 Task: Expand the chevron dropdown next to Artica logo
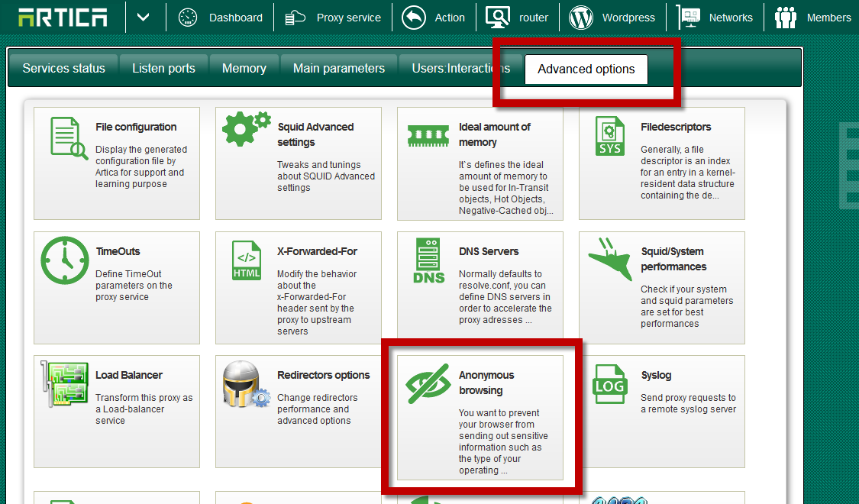tap(143, 18)
